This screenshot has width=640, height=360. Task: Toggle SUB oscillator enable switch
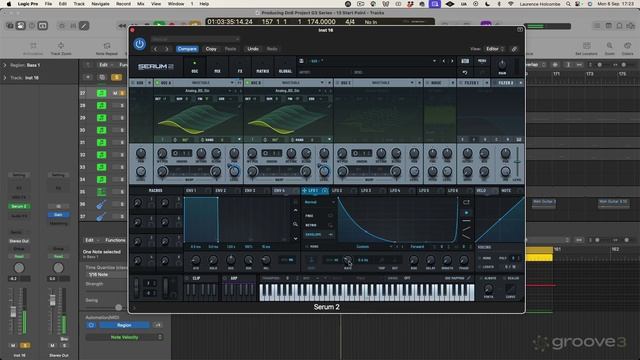point(133,83)
